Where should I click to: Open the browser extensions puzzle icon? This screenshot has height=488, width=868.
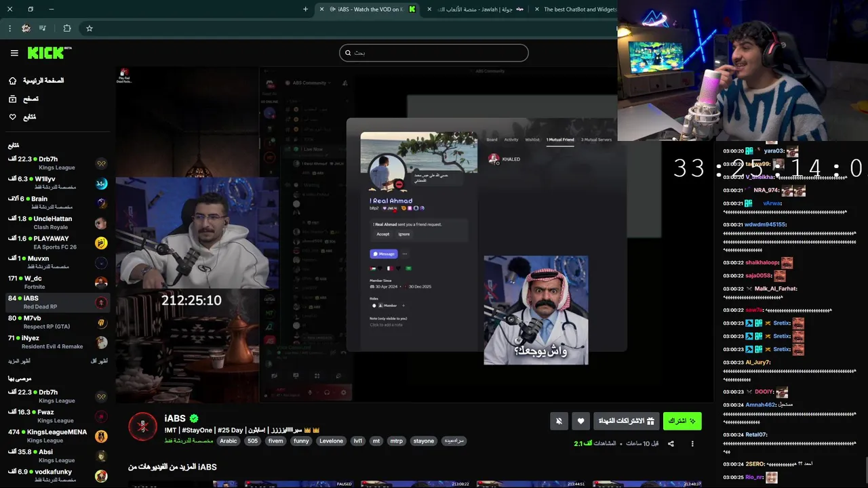[66, 28]
